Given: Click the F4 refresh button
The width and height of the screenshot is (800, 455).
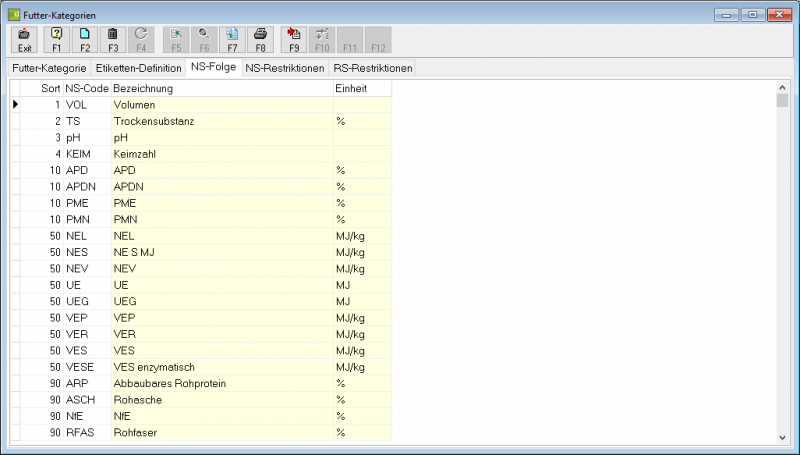Looking at the screenshot, I should (141, 40).
